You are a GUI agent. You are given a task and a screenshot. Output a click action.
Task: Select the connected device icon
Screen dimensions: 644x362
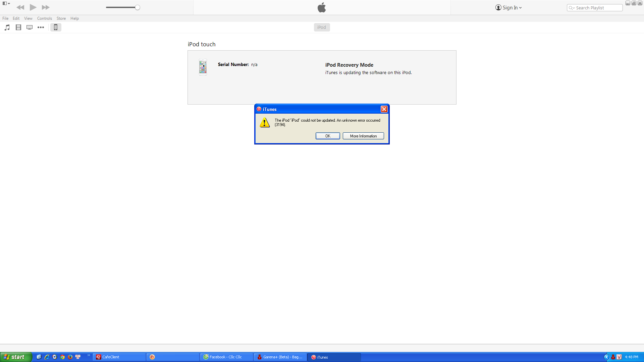point(56,27)
